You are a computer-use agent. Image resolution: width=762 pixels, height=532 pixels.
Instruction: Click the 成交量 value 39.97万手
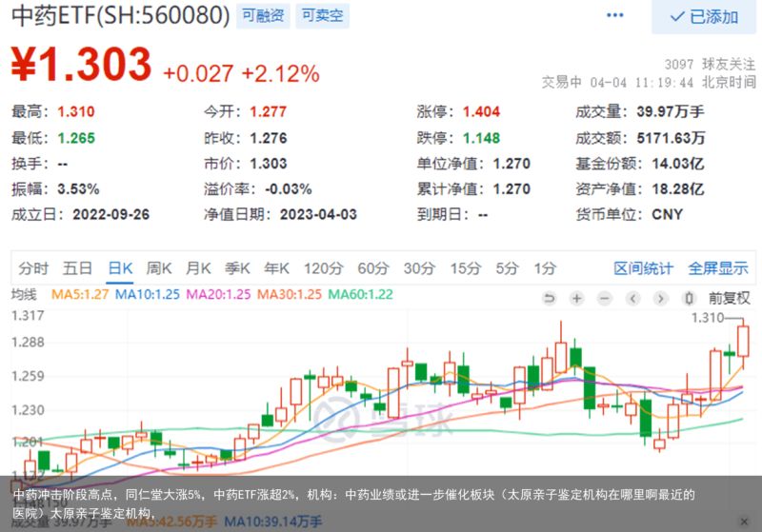click(671, 111)
